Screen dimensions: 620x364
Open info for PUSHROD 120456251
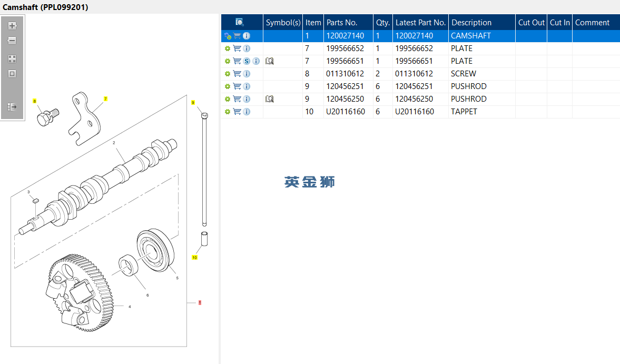coord(247,86)
